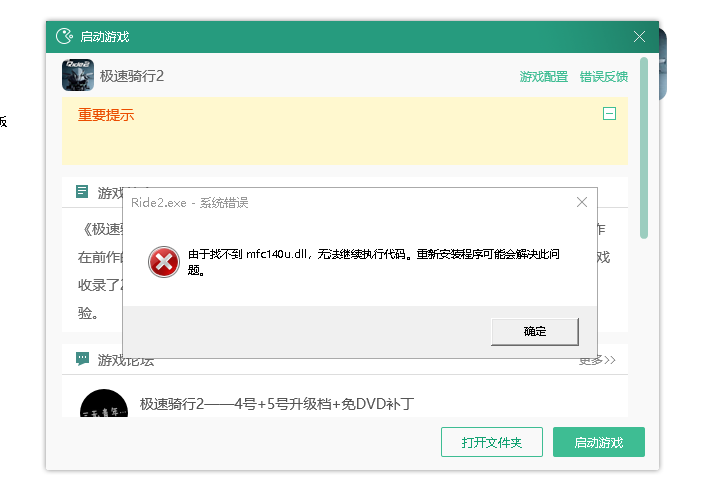The width and height of the screenshot is (723, 496).
Task: Click the 极速骑行2 game thumbnail icon
Action: [x=78, y=75]
